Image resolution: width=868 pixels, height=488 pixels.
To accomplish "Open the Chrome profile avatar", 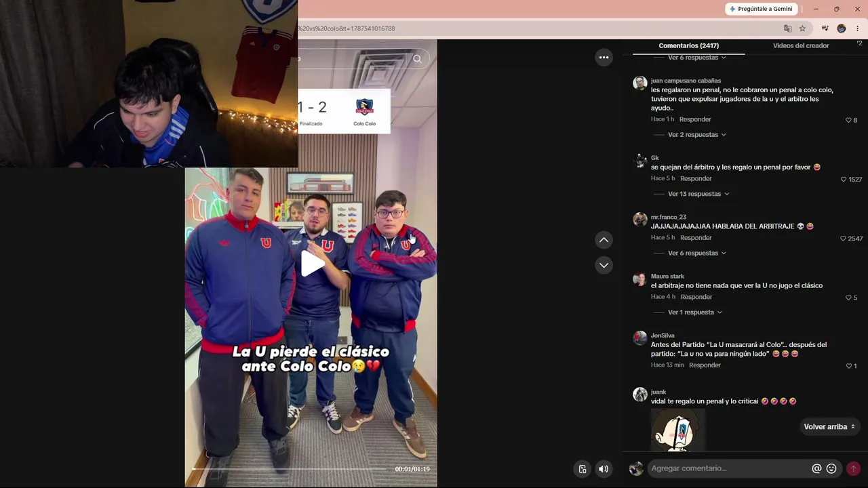I will (x=842, y=28).
